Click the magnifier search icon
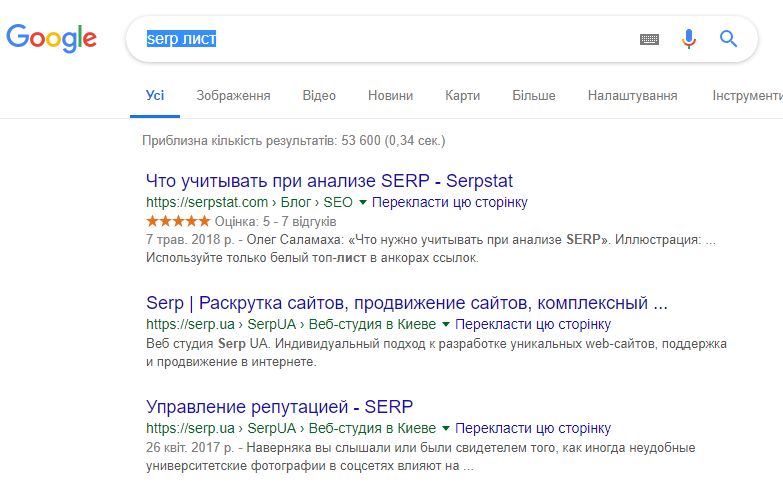The width and height of the screenshot is (783, 487). [x=728, y=38]
